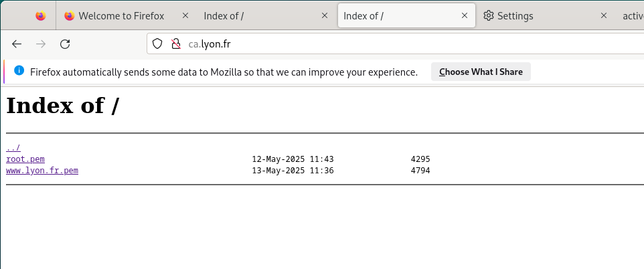Open the www.lyon.fr.pem link
Screen dimensions: 644x269
point(42,171)
